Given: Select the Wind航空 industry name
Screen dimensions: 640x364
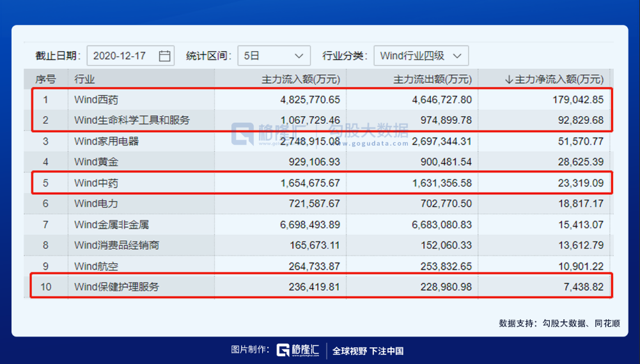Looking at the screenshot, I should (x=97, y=266).
